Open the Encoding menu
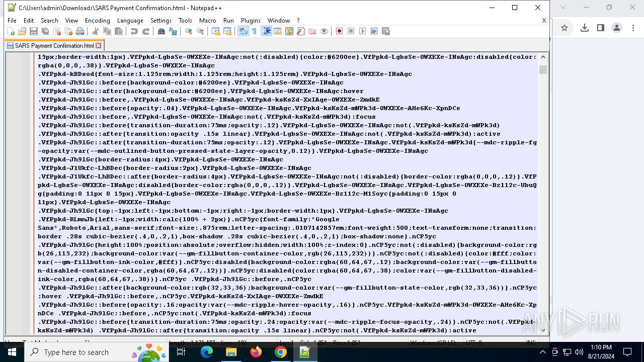 click(98, 21)
